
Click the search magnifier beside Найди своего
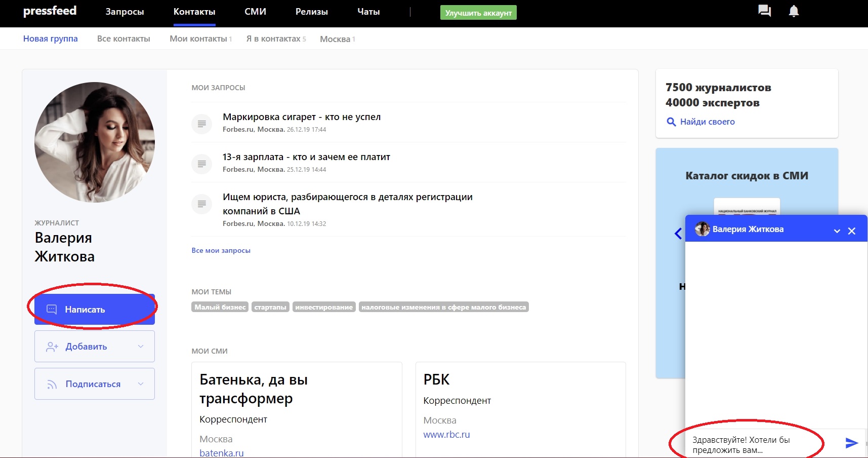point(671,122)
